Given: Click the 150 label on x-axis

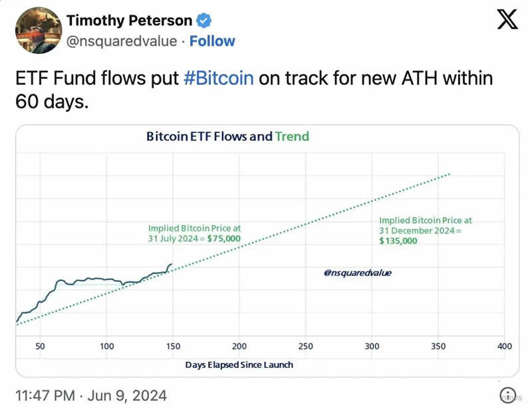Looking at the screenshot, I should (173, 346).
